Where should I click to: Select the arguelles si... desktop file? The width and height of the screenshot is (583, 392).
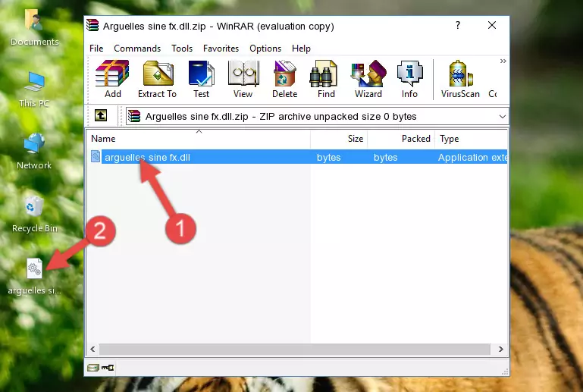coord(34,276)
